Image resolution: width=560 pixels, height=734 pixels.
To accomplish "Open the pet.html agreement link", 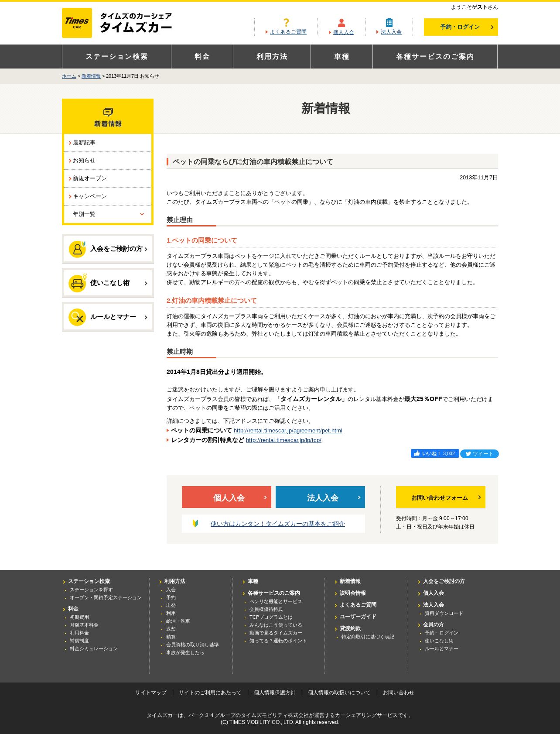I will click(x=288, y=431).
